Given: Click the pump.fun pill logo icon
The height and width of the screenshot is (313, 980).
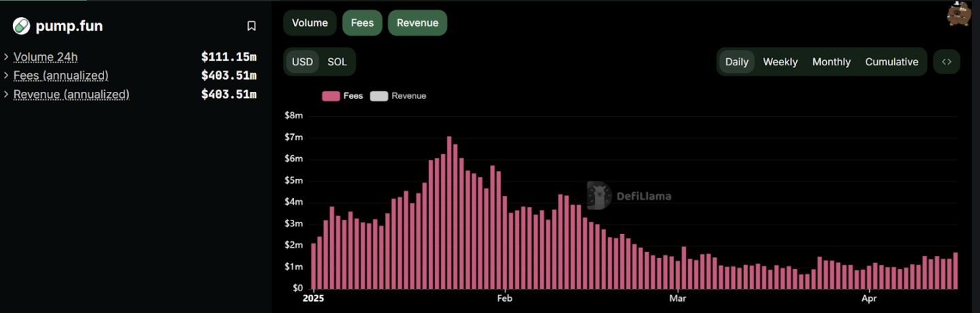Looking at the screenshot, I should pyautogui.click(x=21, y=26).
